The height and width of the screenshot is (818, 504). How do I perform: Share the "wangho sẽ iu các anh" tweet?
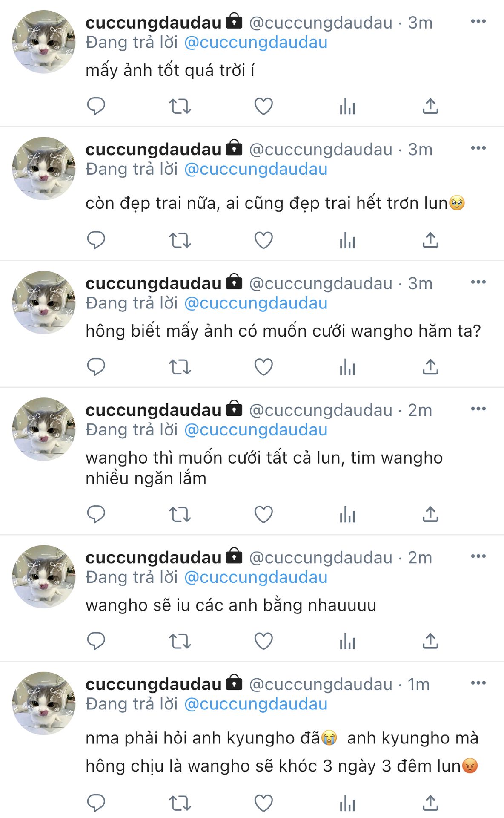pos(430,641)
